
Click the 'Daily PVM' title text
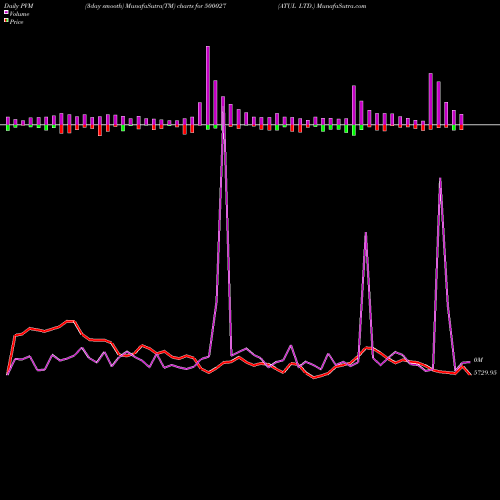click(19, 6)
